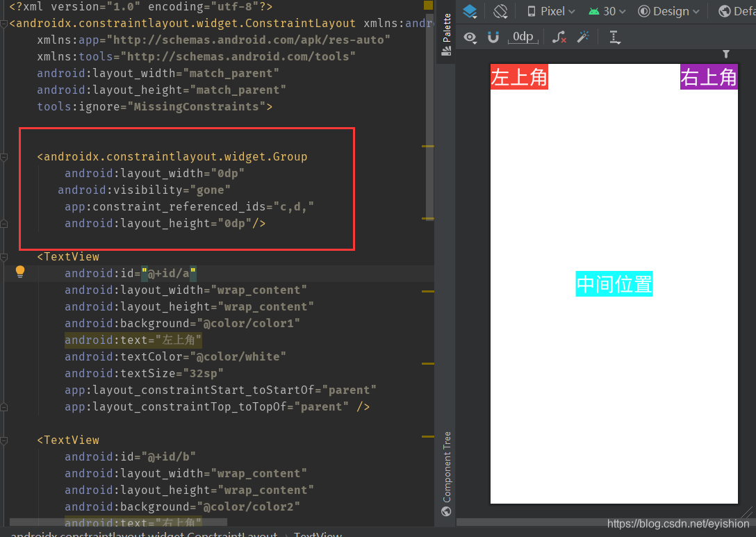Viewport: 756px width, 537px height.
Task: Click the editor vertical scrollbar thumb
Action: point(429,116)
